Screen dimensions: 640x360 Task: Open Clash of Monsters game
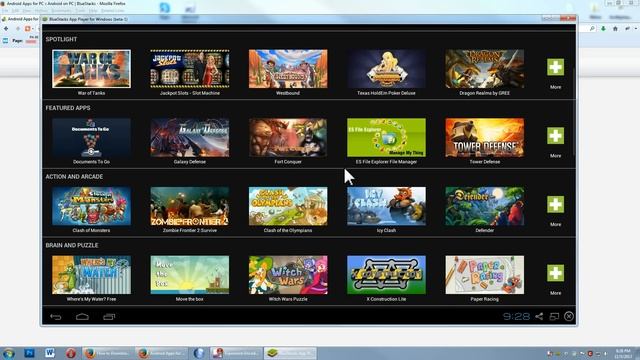coord(91,206)
